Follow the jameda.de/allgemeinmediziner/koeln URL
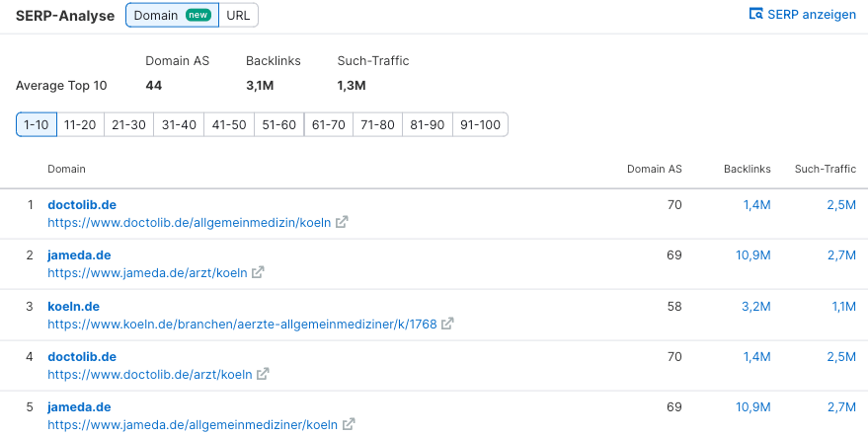 [193, 424]
